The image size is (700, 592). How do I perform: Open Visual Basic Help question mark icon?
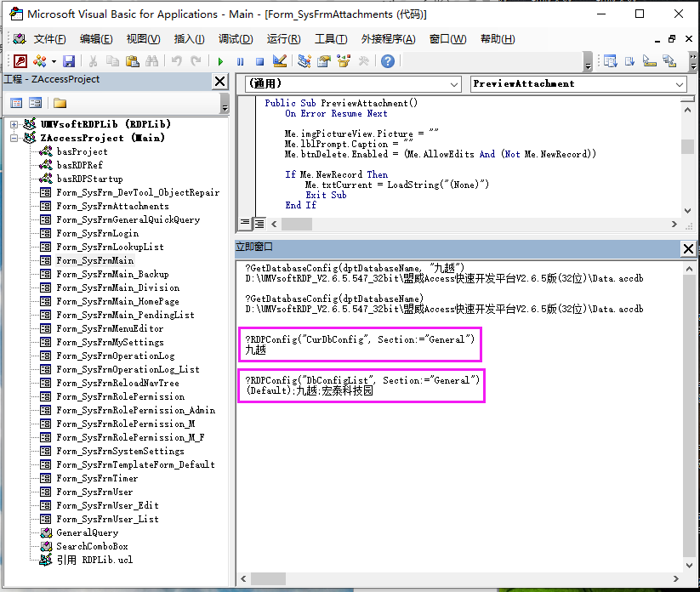point(388,61)
